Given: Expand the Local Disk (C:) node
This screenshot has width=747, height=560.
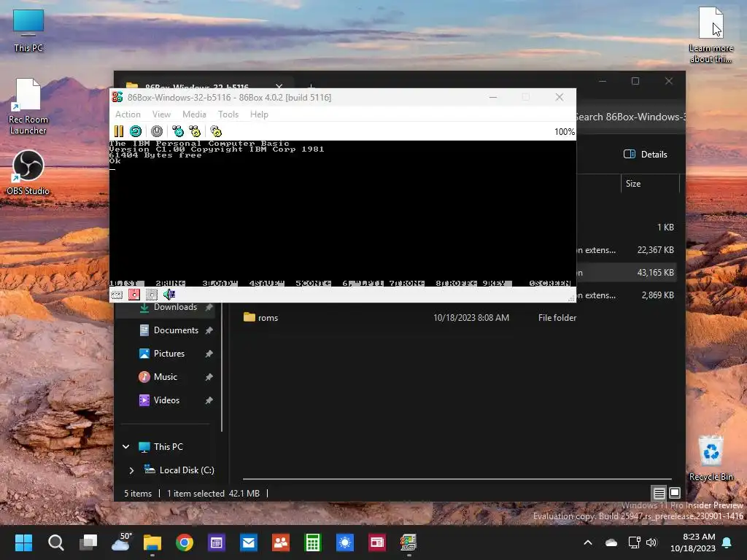Looking at the screenshot, I should 131,470.
